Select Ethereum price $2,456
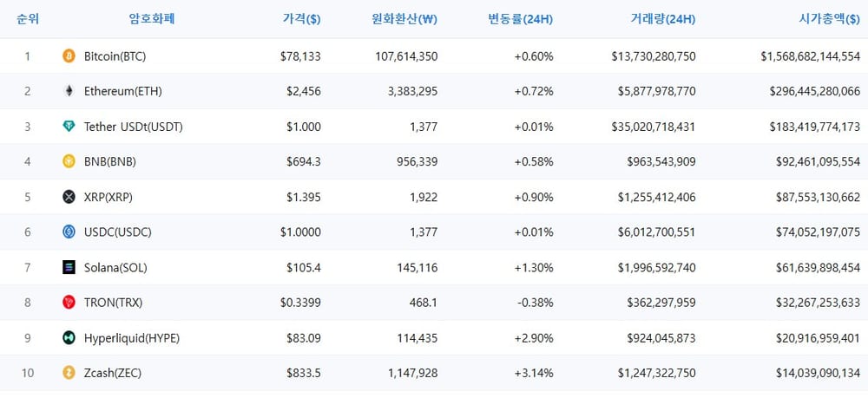The height and width of the screenshot is (398, 868). pos(303,92)
